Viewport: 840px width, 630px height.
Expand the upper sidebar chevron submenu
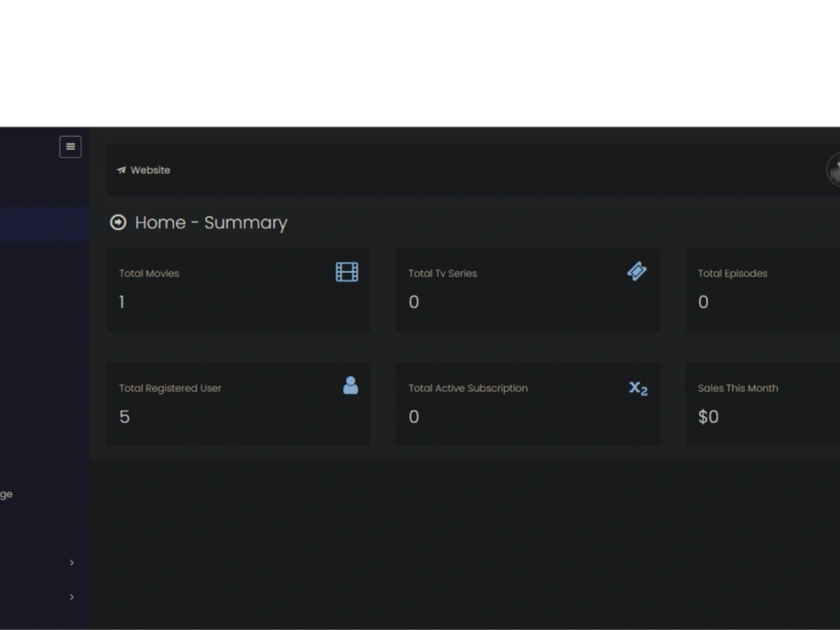click(x=71, y=563)
